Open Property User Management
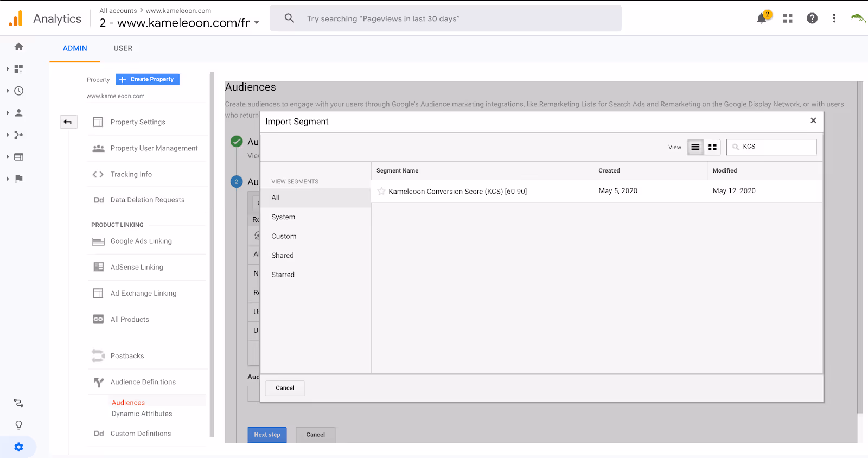This screenshot has height=458, width=868. click(x=154, y=148)
